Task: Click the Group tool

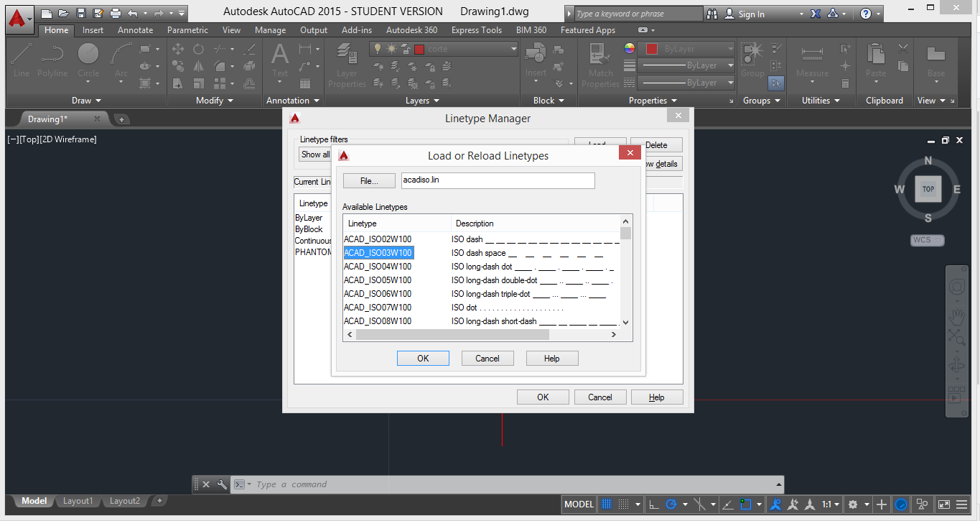Action: [752, 60]
